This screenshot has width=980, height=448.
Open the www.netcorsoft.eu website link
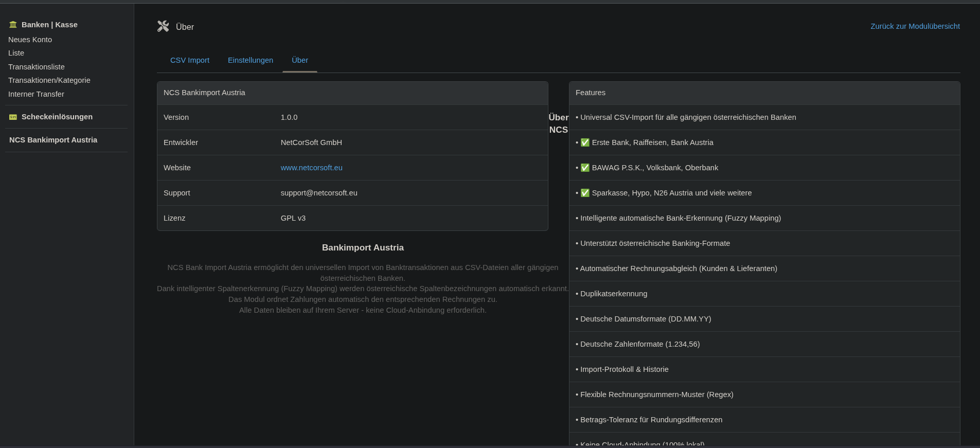311,168
